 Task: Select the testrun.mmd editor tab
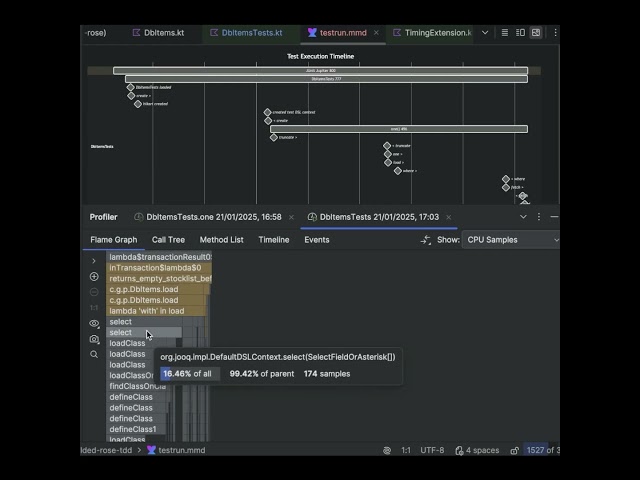tap(338, 33)
